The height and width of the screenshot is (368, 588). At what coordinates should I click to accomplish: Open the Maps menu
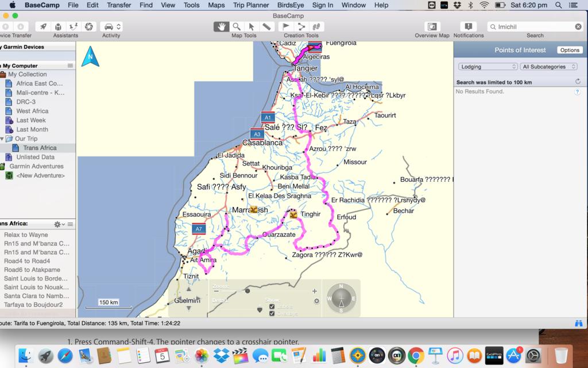tap(216, 5)
